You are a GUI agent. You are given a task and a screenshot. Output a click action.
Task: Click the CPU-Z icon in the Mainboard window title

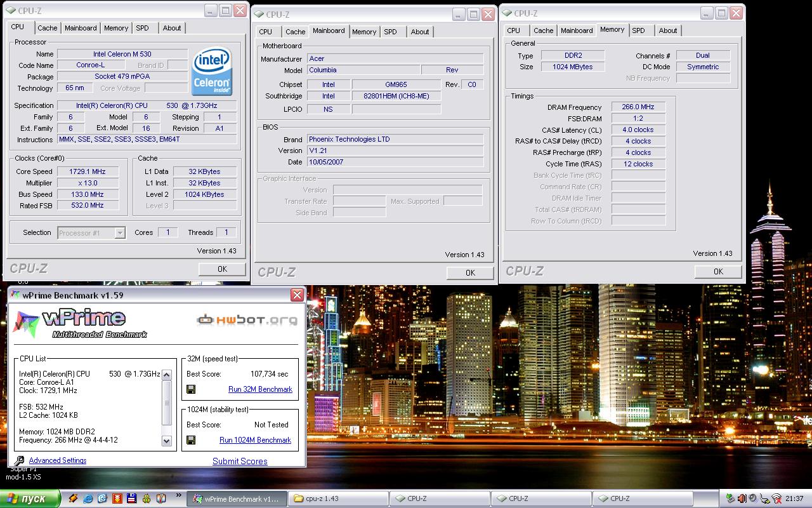pyautogui.click(x=259, y=14)
